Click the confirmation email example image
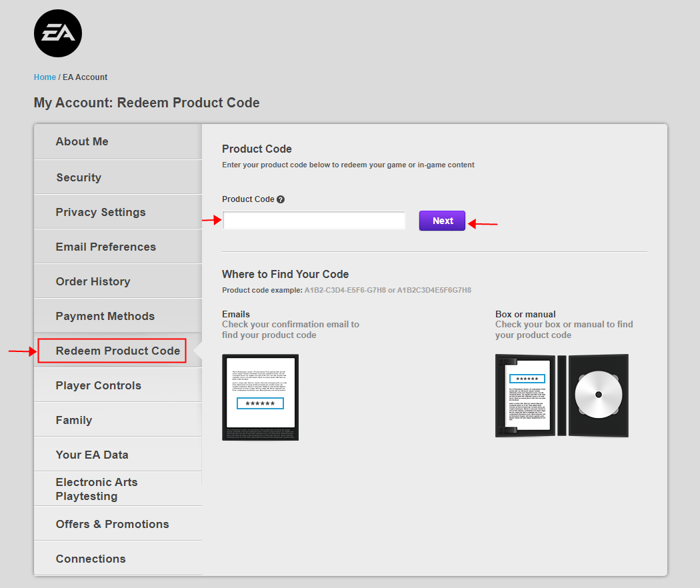The image size is (700, 588). click(x=260, y=397)
